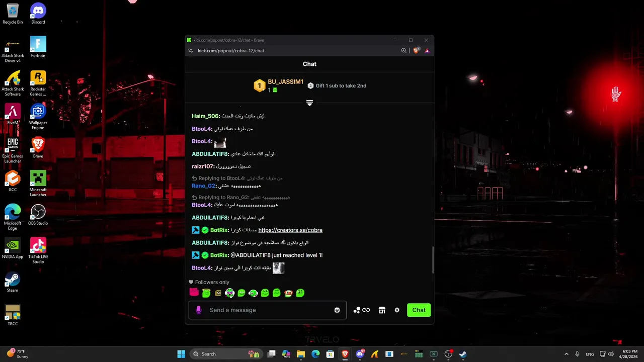644x362 pixels.
Task: Open Fortnite desktop shortcut
Action: (x=38, y=47)
